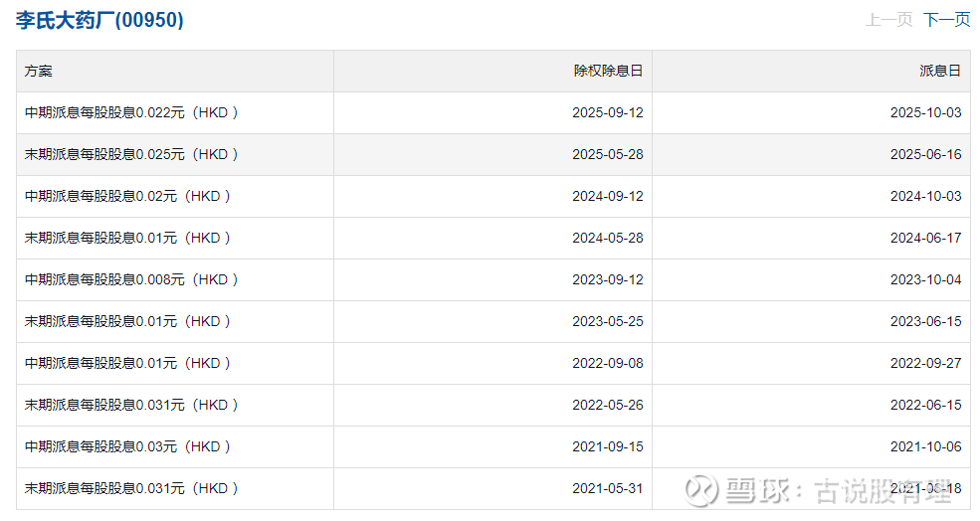Click the 方案 column header
The height and width of the screenshot is (521, 980).
(39, 72)
